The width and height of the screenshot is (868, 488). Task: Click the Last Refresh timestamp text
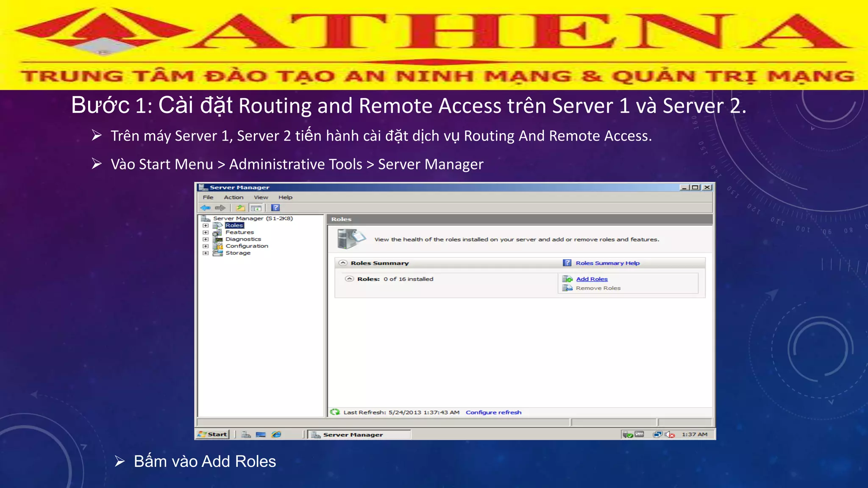click(401, 412)
